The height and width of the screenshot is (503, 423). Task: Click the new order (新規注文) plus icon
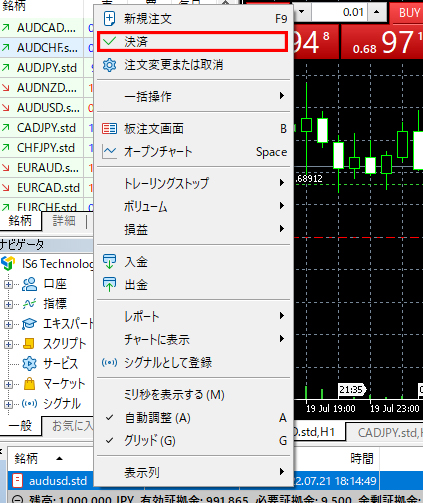point(109,19)
